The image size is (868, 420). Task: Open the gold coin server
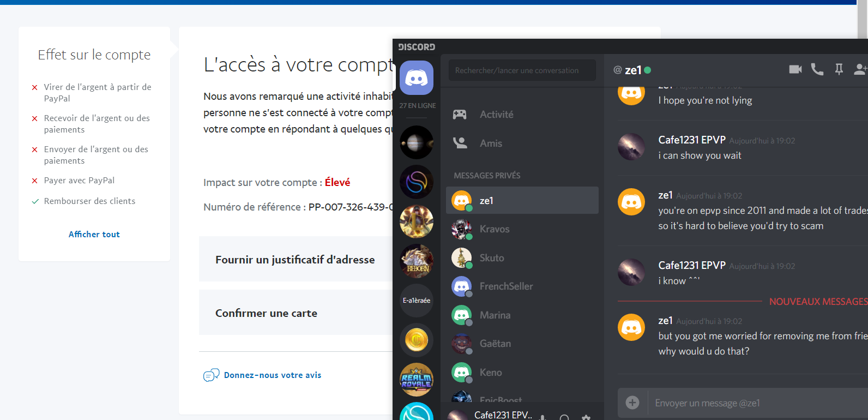coord(417,340)
